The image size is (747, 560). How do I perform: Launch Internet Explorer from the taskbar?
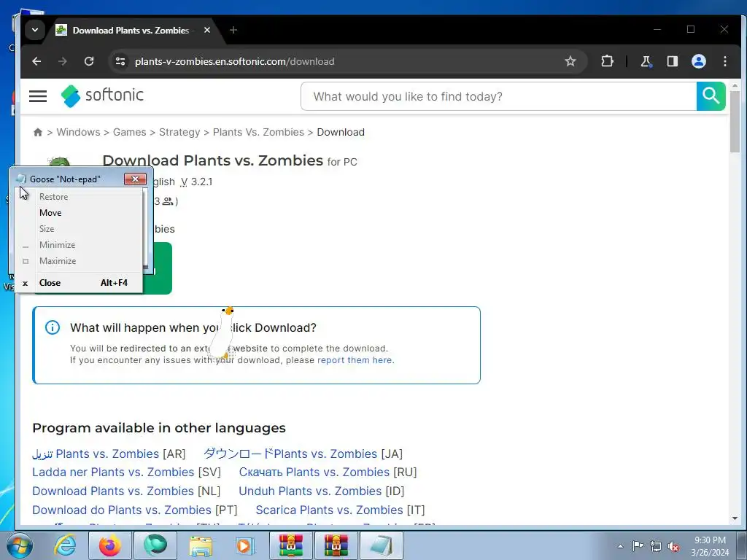pos(65,545)
